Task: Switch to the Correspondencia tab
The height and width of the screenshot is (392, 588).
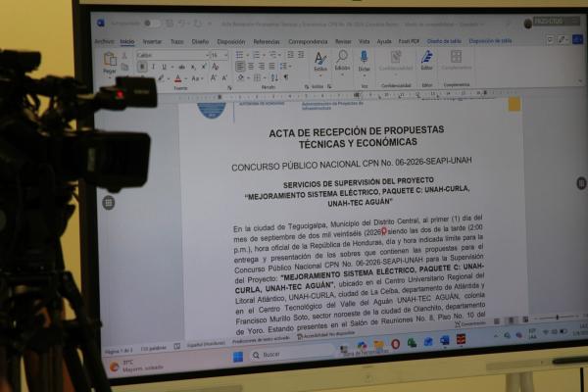Action: tap(308, 41)
